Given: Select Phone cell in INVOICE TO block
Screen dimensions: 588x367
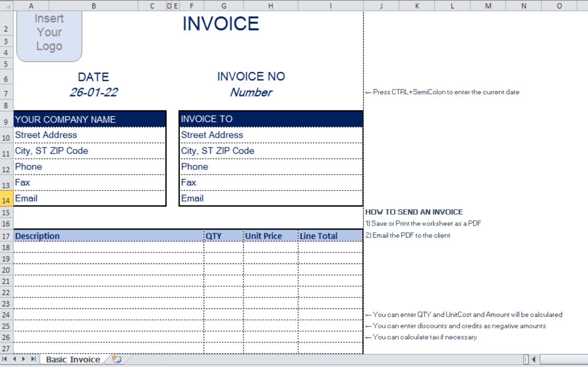Looking at the screenshot, I should tap(271, 167).
